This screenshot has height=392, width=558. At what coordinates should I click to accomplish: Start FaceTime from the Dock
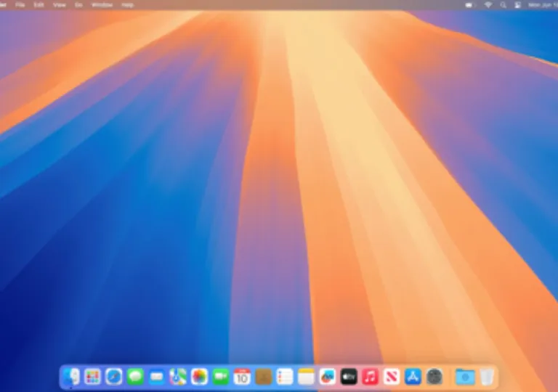coord(221,376)
